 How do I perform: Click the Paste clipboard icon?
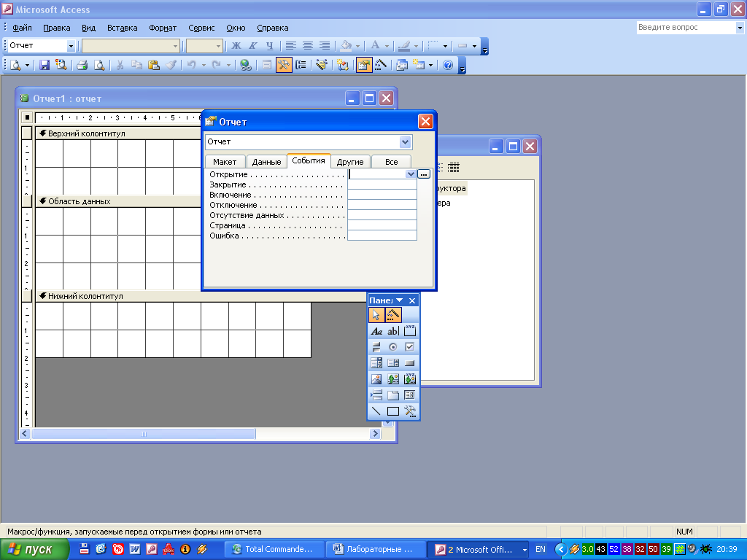(x=153, y=65)
